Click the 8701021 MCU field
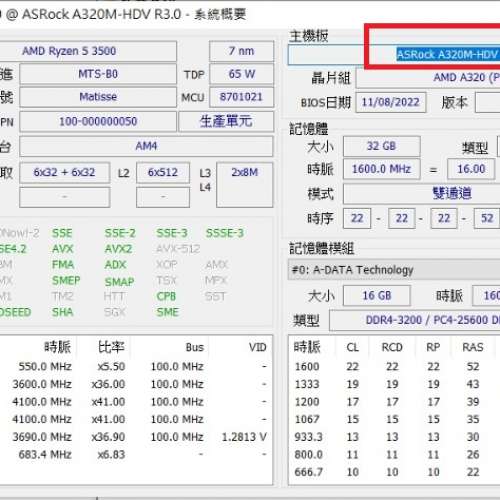Screen dimensions: 500x500 (241, 97)
